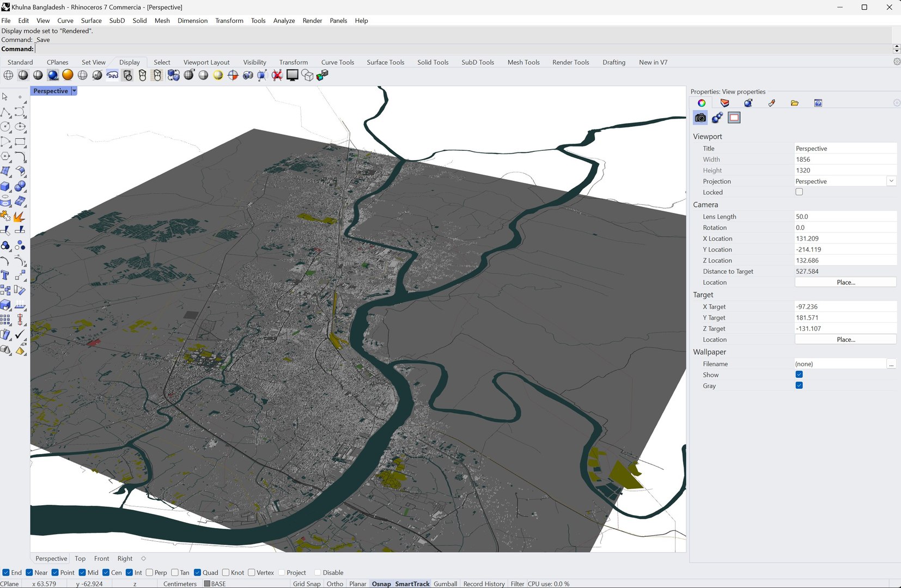Open the Layers panel tab icon
Image resolution: width=901 pixels, height=588 pixels.
pos(725,103)
